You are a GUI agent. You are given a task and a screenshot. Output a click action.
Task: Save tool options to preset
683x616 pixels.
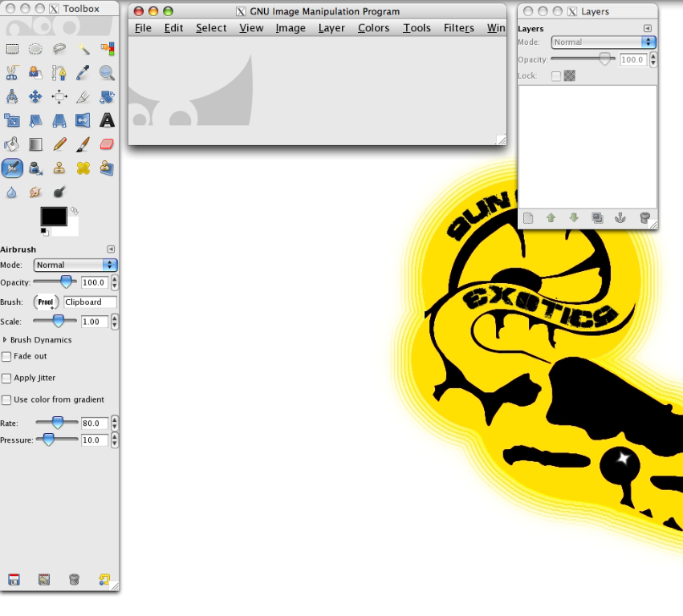tap(14, 579)
